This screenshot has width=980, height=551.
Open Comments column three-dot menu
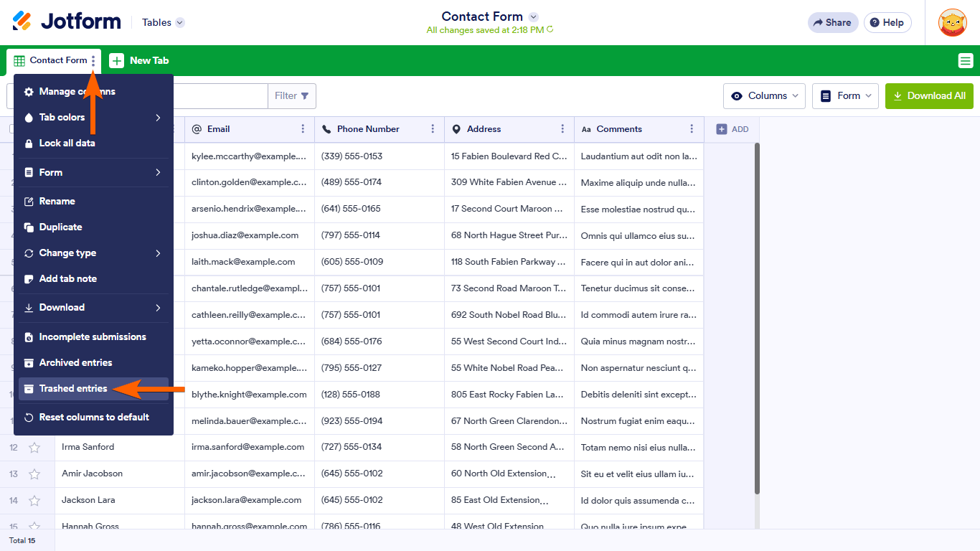pyautogui.click(x=692, y=129)
